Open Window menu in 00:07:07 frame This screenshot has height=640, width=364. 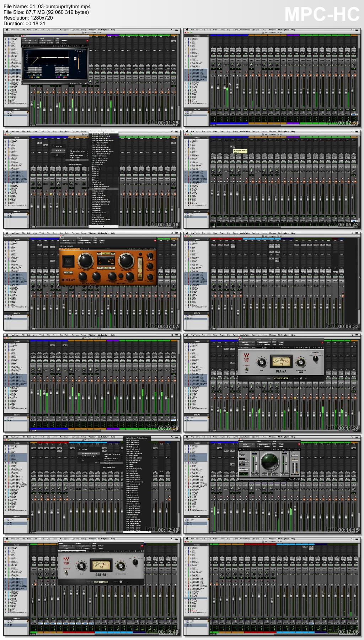(92, 233)
